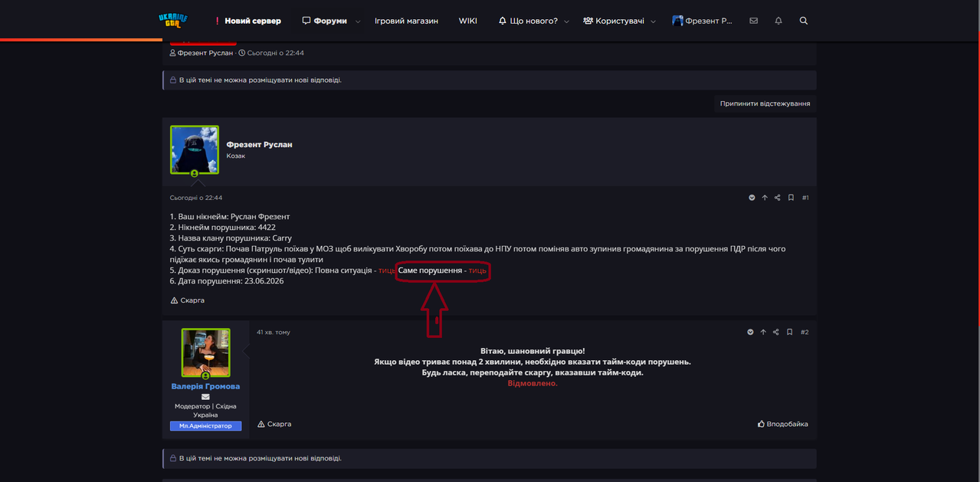The width and height of the screenshot is (980, 482).
Task: Open the search magnifier icon
Action: [804, 21]
